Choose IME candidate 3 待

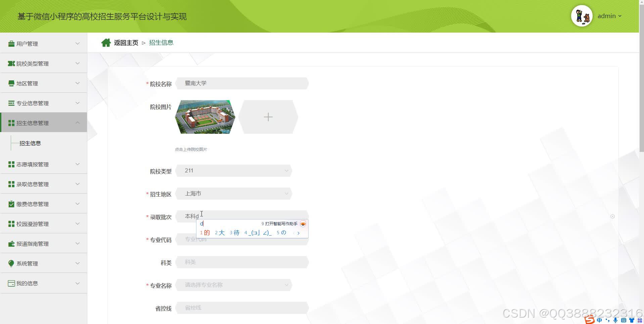tap(235, 233)
